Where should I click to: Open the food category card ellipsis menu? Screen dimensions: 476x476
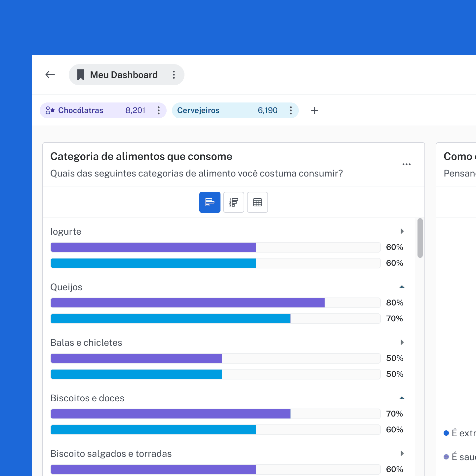click(x=407, y=164)
